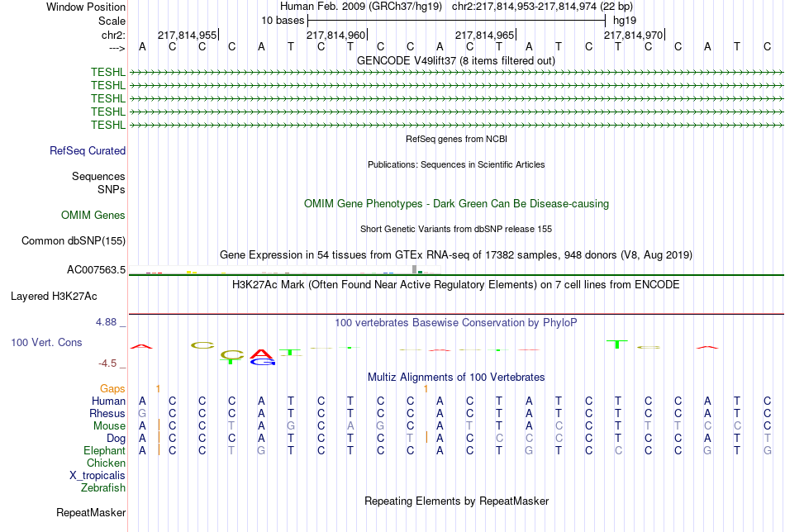Click the Rhesus alignment row label
Image resolution: width=785 pixels, height=532 pixels.
click(x=107, y=413)
